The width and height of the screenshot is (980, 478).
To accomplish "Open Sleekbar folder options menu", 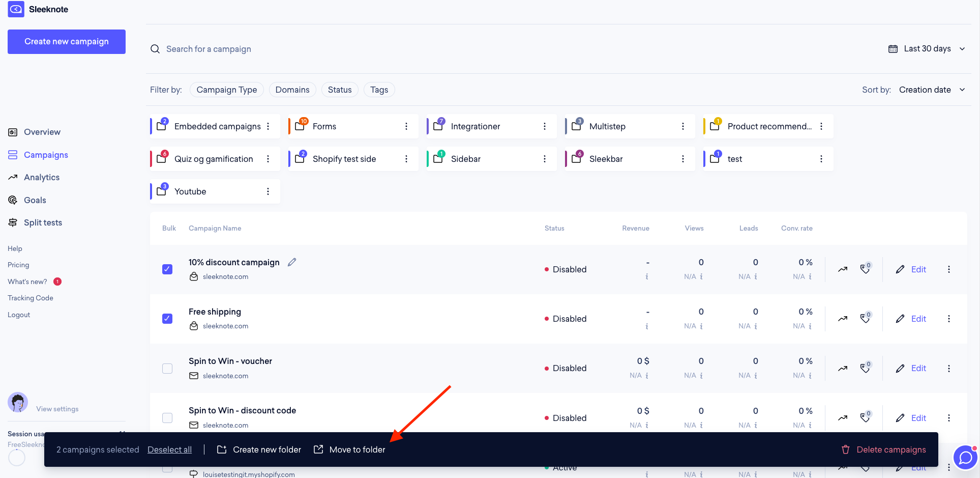I will (x=683, y=159).
